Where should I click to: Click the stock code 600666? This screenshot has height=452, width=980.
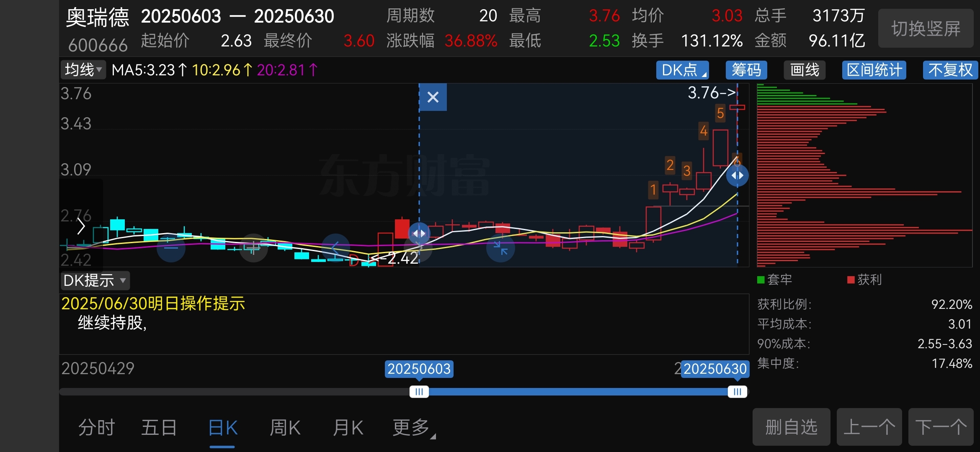coord(98,45)
